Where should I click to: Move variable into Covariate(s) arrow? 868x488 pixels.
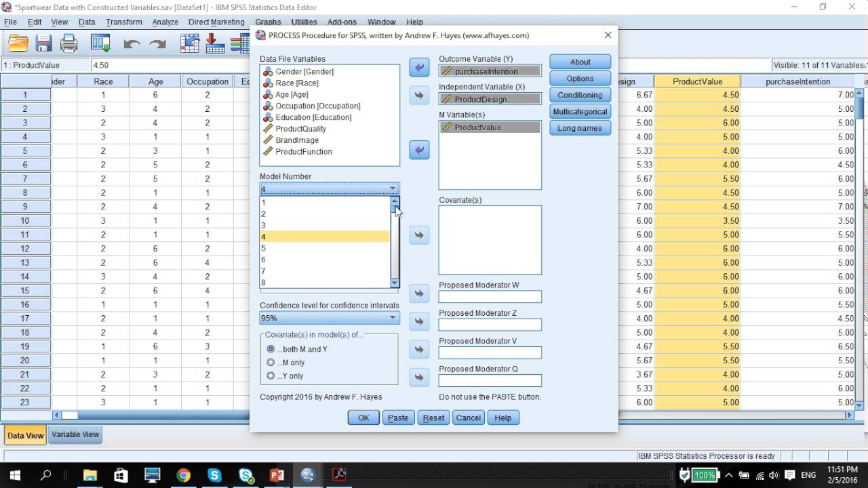point(419,235)
